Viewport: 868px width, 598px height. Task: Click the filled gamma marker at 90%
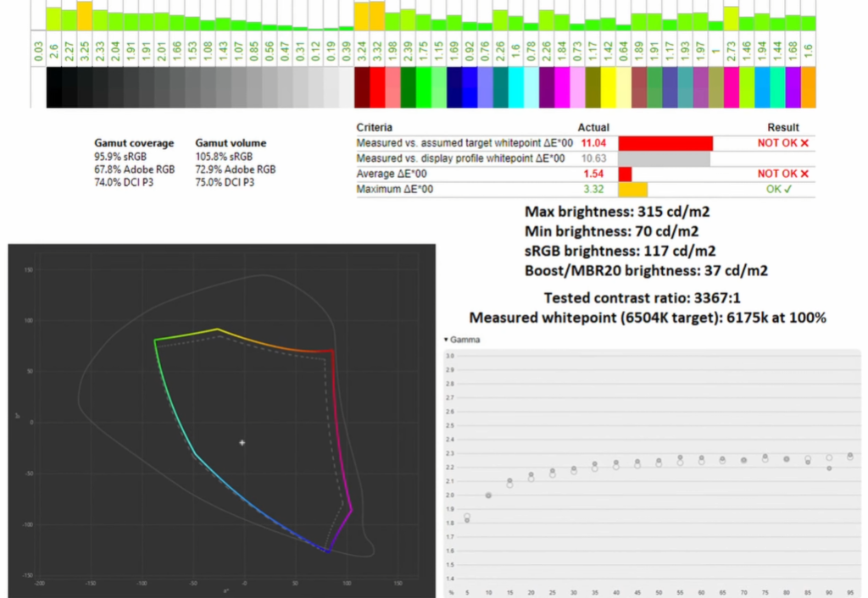(x=829, y=468)
